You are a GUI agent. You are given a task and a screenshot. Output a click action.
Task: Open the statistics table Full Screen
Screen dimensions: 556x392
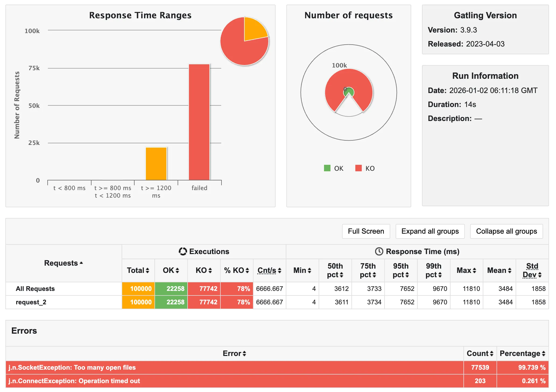(366, 231)
